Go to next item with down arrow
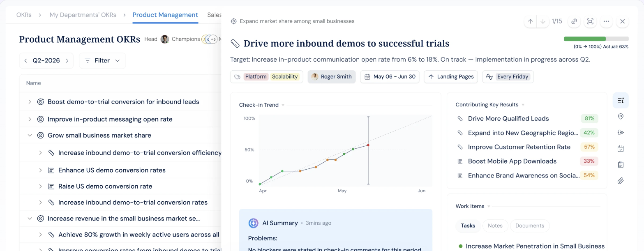 click(x=543, y=21)
